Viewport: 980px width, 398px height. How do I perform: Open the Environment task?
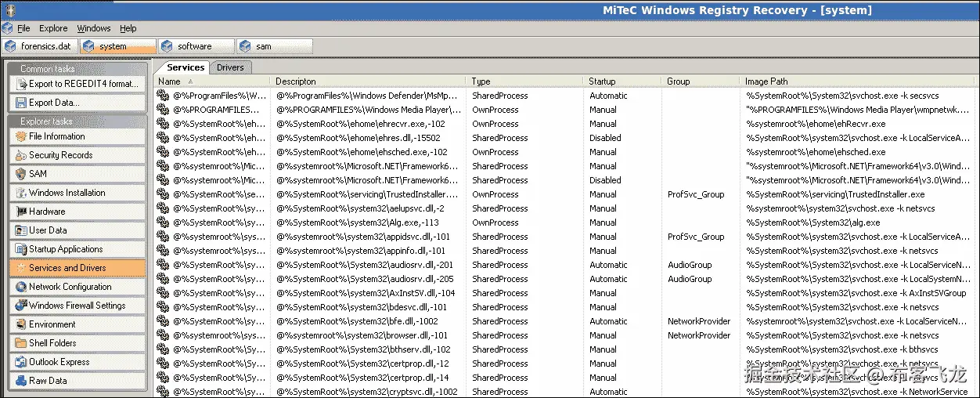(x=77, y=324)
